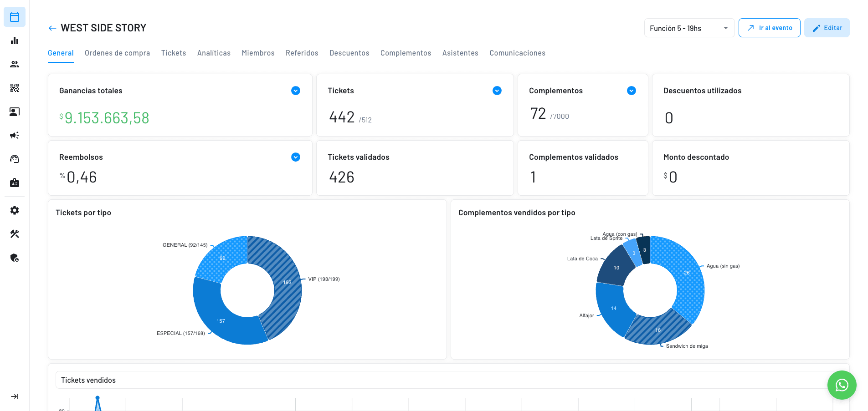The width and height of the screenshot is (868, 411).
Task: Open the events calendar in the sidebar
Action: (x=15, y=17)
